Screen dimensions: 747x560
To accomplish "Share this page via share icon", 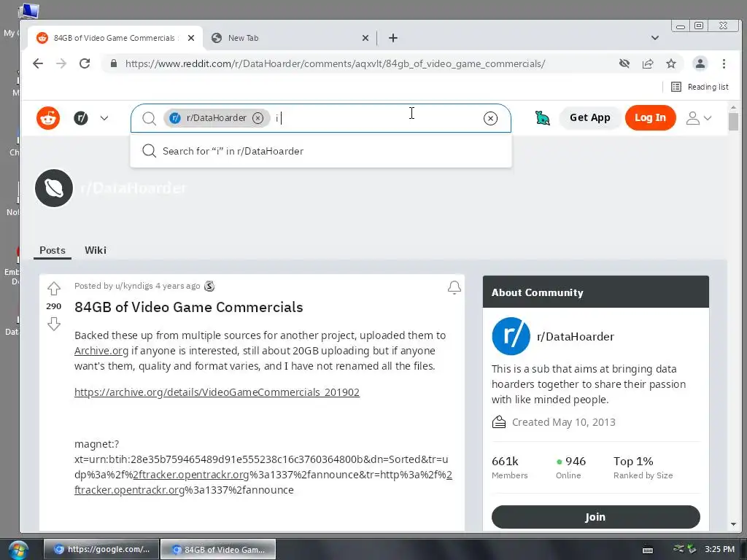I will [x=648, y=63].
